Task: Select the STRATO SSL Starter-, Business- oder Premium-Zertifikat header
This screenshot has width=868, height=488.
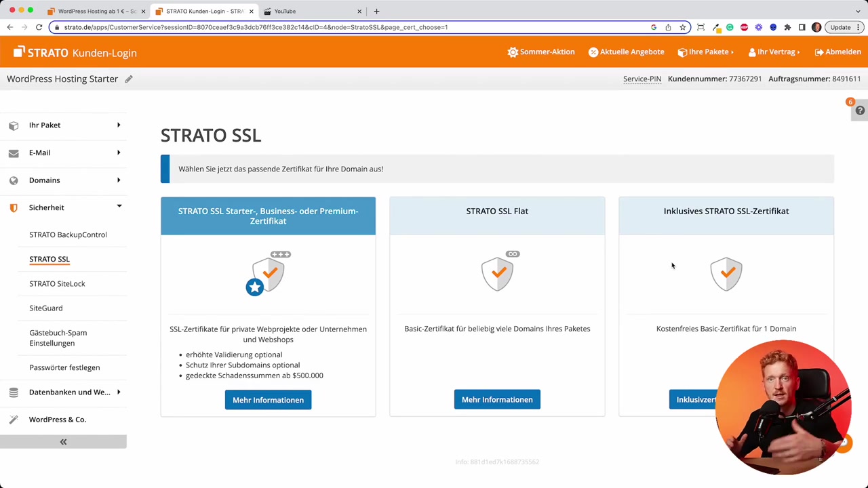Action: tap(268, 216)
